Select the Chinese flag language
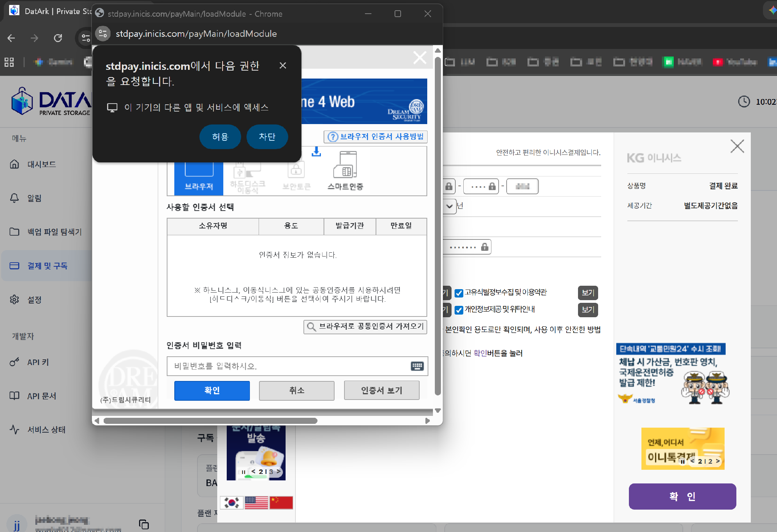The image size is (777, 532). click(281, 503)
